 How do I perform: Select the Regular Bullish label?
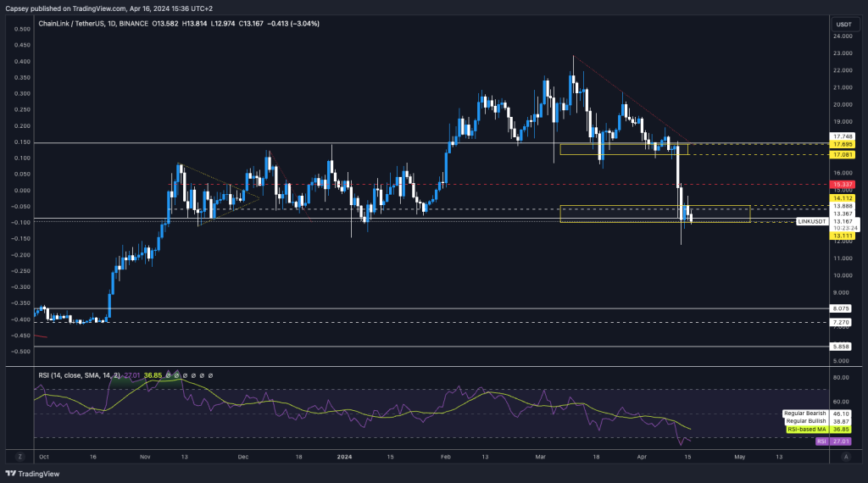coord(802,421)
